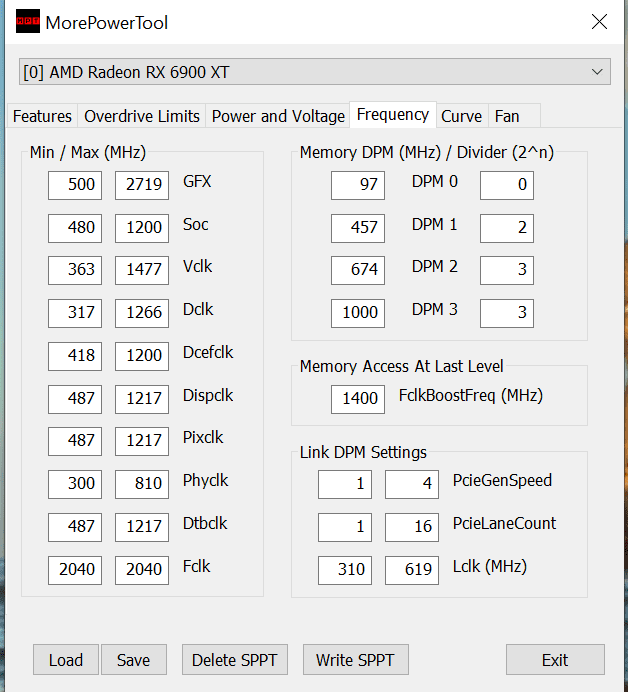Select Dcefclk maximum field showing 1200
This screenshot has width=628, height=692.
142,356
